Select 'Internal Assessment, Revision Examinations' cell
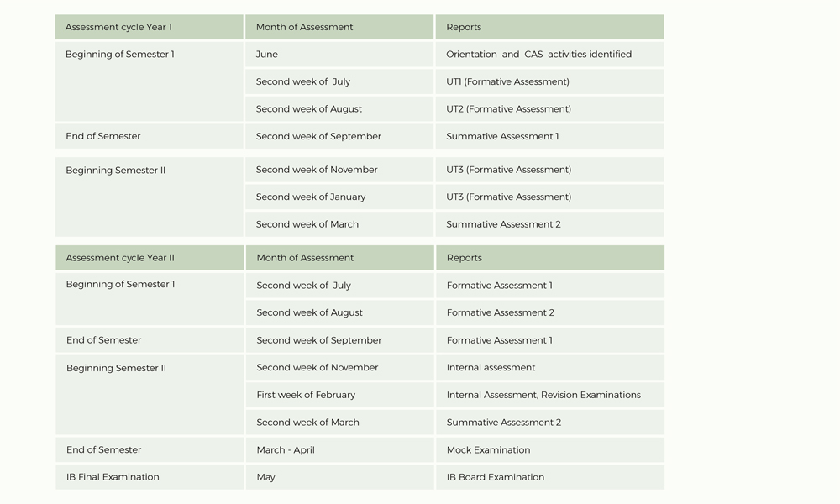 550,395
